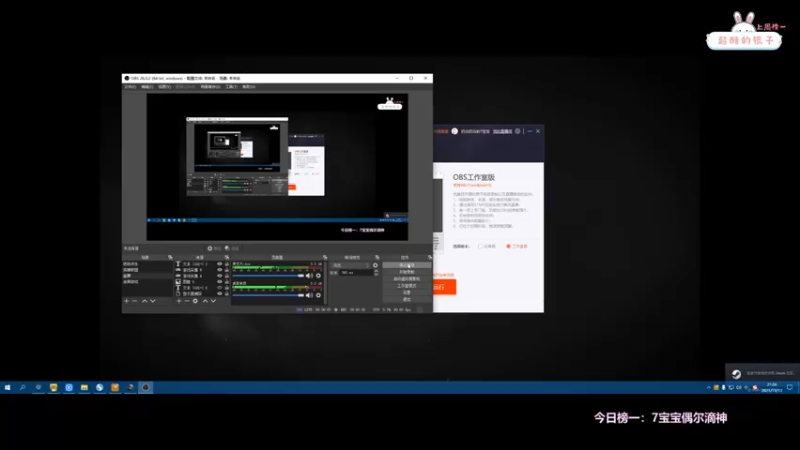Image resolution: width=800 pixels, height=450 pixels.
Task: Click the 停止推流 button in controls
Action: [x=407, y=265]
